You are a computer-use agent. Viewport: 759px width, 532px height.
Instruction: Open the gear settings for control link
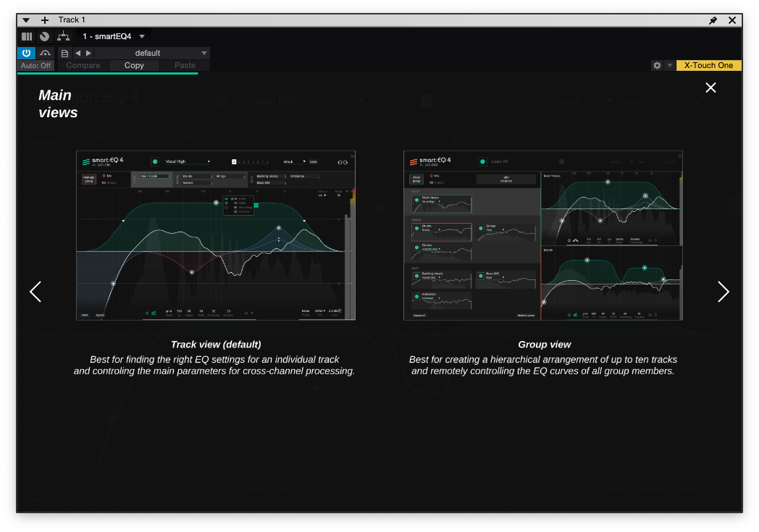point(657,65)
